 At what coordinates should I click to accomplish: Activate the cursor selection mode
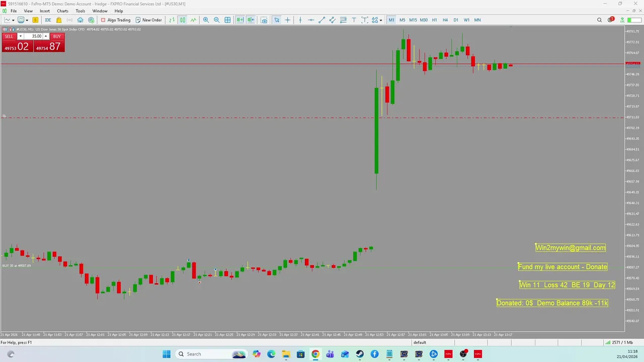click(277, 20)
